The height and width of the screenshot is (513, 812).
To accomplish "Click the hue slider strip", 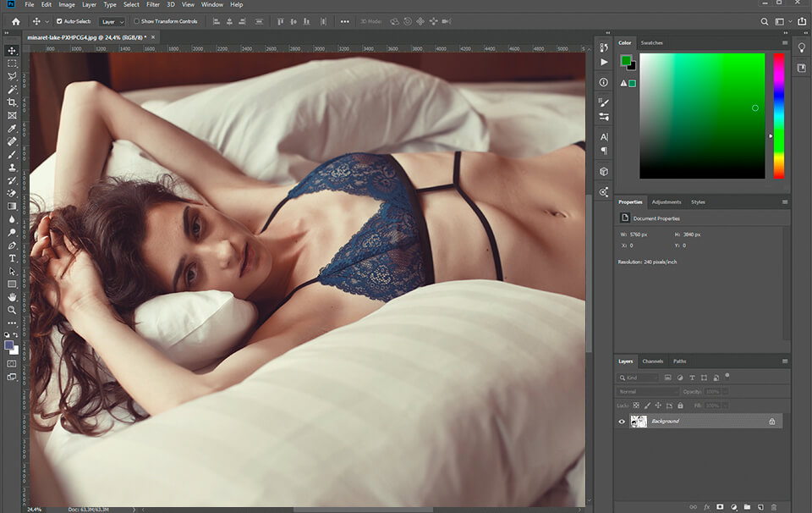I will (779, 116).
